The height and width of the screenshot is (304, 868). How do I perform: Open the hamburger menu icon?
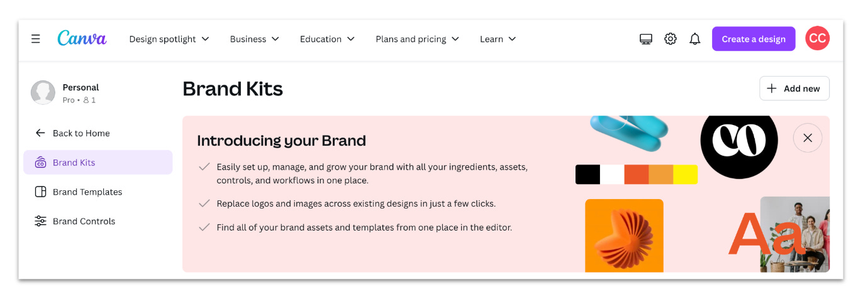36,39
